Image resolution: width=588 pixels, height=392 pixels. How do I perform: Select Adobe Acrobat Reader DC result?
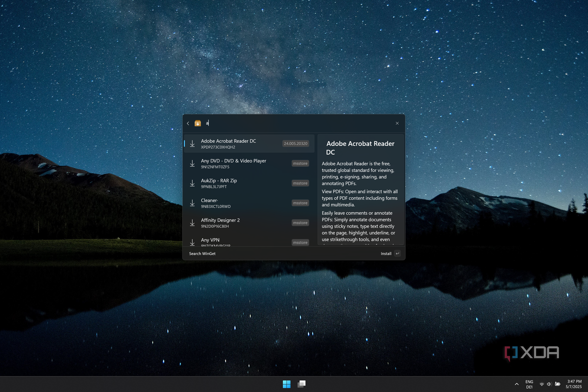click(249, 144)
